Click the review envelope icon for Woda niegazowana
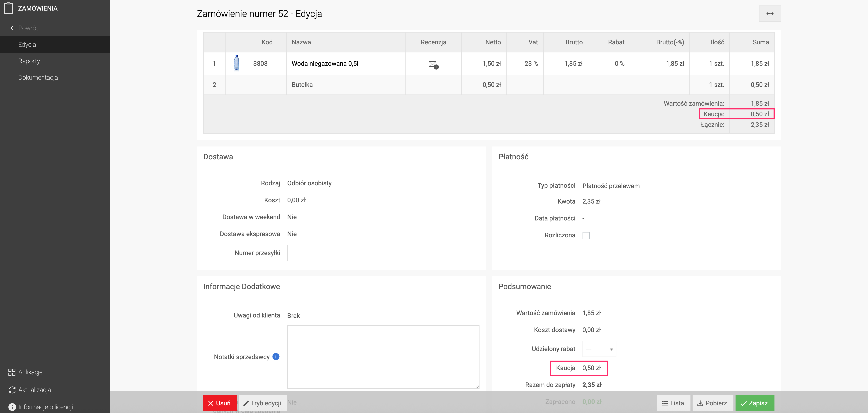The height and width of the screenshot is (413, 868). click(x=433, y=64)
